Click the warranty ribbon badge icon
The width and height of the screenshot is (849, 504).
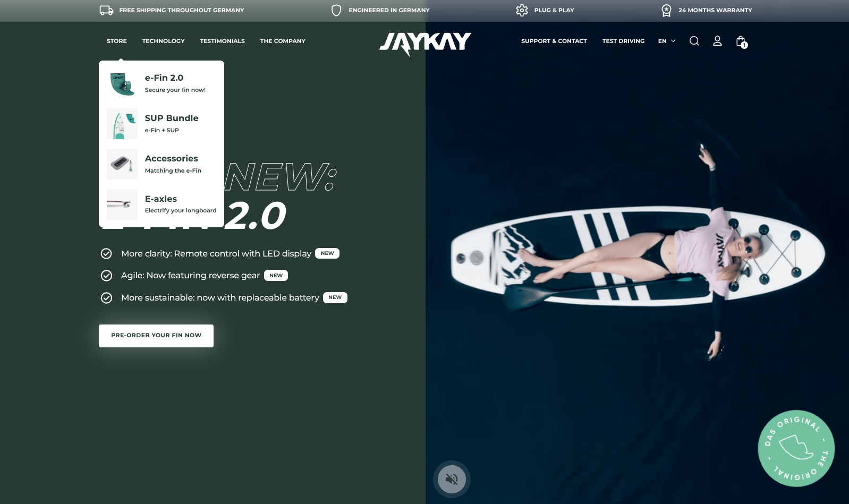[x=666, y=10]
